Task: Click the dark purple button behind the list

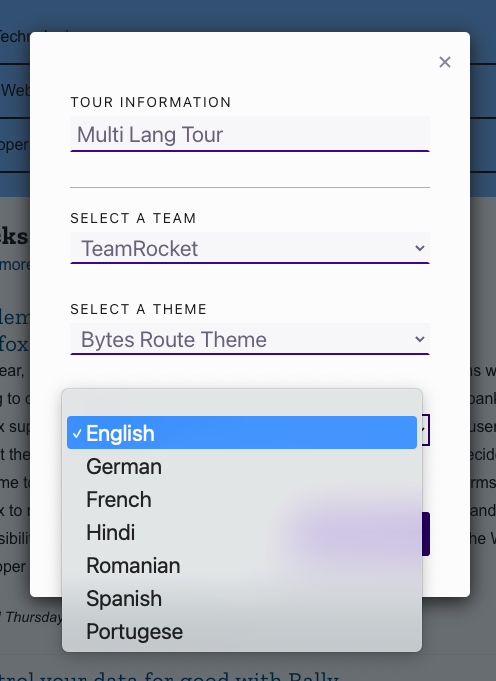Action: click(426, 534)
